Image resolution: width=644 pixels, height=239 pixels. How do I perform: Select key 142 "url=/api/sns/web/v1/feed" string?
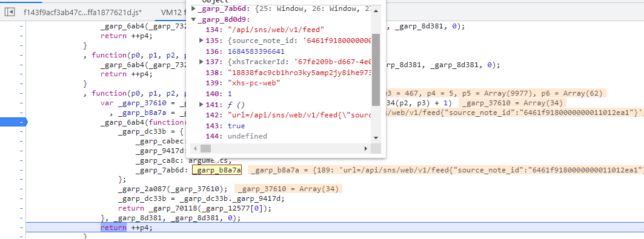299,115
